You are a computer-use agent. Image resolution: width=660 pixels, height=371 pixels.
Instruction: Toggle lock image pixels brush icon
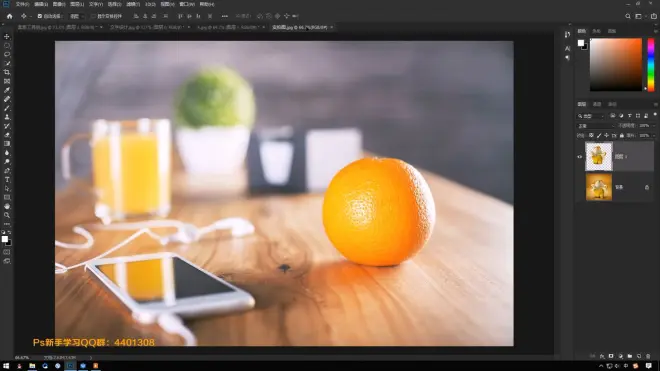pyautogui.click(x=599, y=136)
